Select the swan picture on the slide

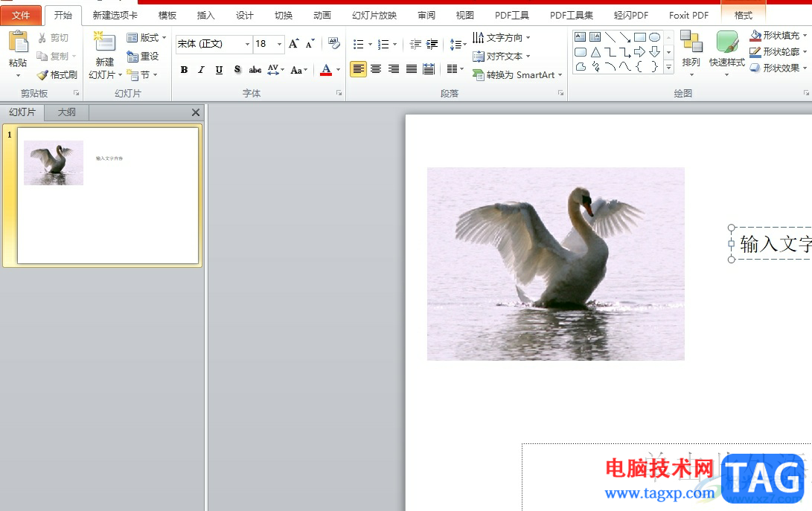[x=556, y=263]
